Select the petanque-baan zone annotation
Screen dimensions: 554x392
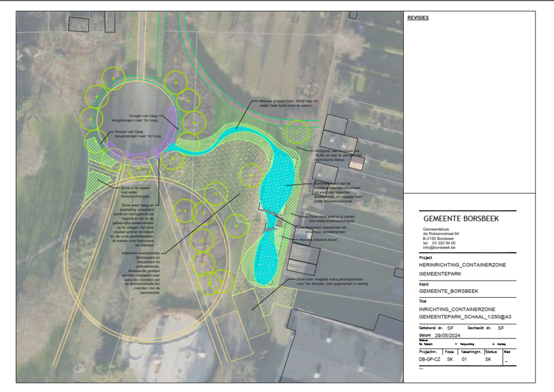coord(332,281)
